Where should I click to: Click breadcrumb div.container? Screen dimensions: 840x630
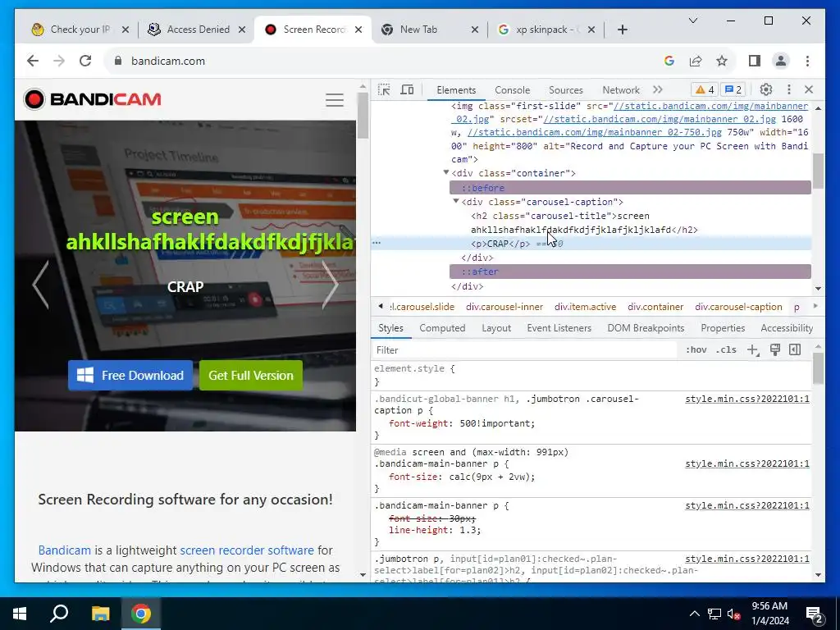tap(655, 307)
